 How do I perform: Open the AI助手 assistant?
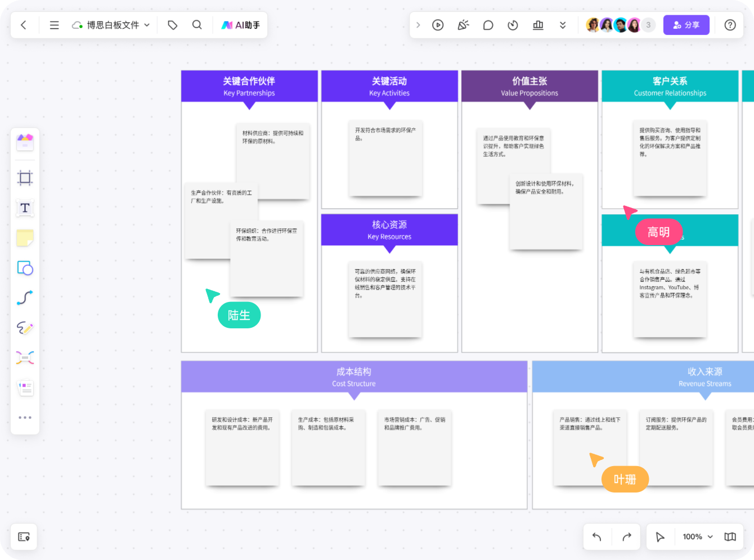click(x=241, y=25)
